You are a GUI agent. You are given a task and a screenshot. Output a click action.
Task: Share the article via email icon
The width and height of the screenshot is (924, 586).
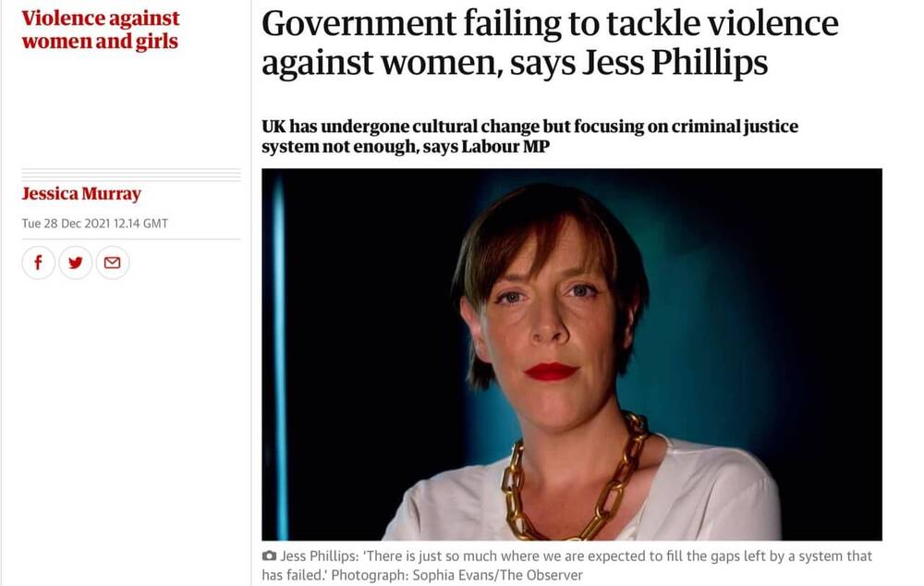(113, 262)
